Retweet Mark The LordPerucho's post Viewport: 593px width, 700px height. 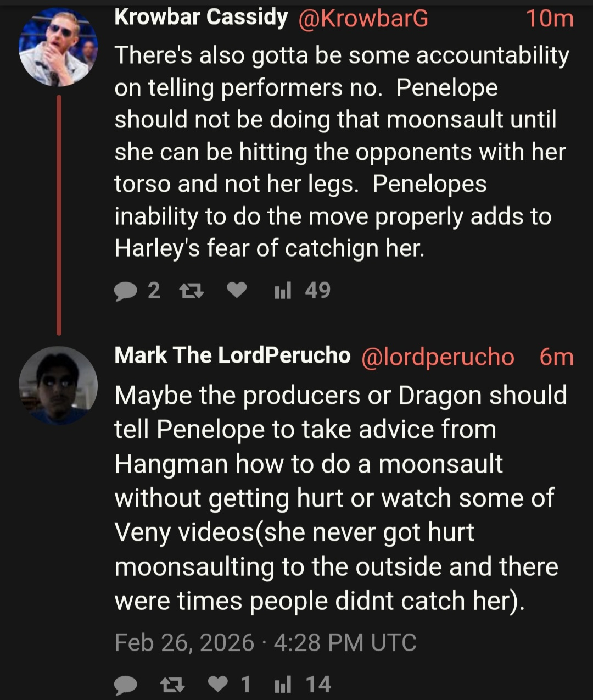(171, 685)
